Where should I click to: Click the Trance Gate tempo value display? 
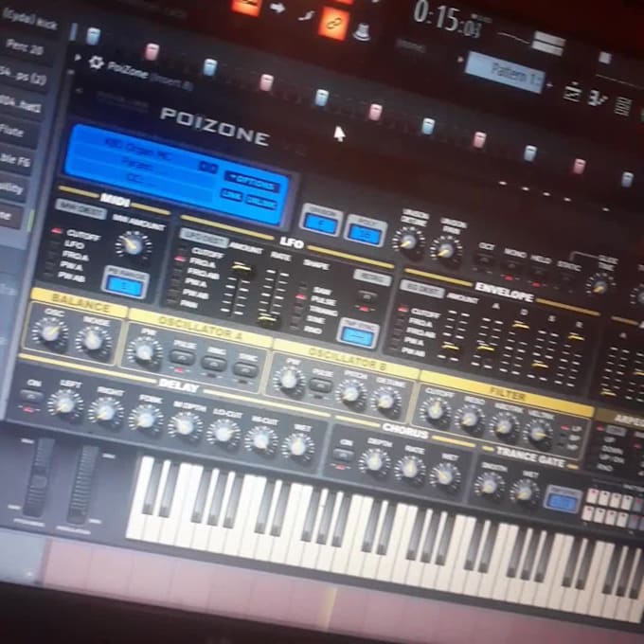[563, 502]
